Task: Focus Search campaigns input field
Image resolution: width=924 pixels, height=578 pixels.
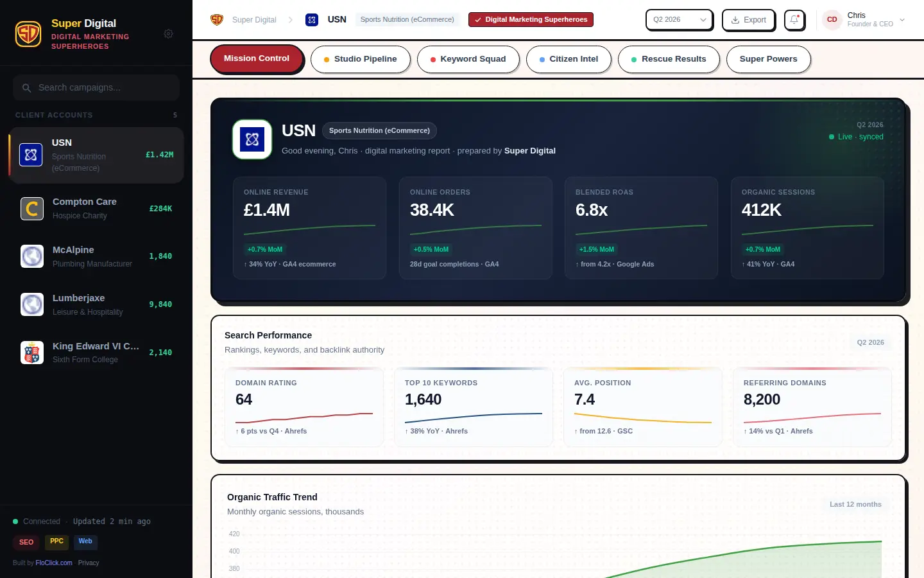Action: [x=96, y=87]
